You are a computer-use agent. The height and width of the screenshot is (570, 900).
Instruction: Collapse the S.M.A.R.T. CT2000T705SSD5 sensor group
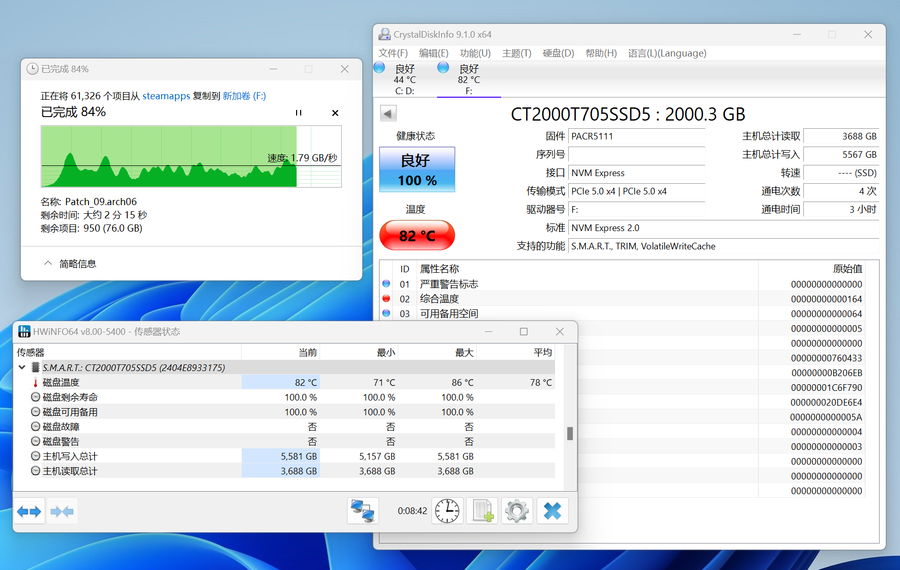(23, 368)
